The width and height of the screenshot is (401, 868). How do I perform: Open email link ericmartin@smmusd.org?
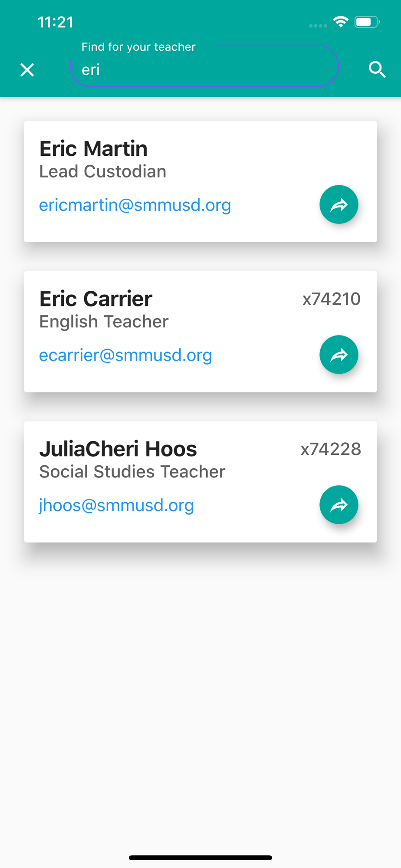coord(135,205)
